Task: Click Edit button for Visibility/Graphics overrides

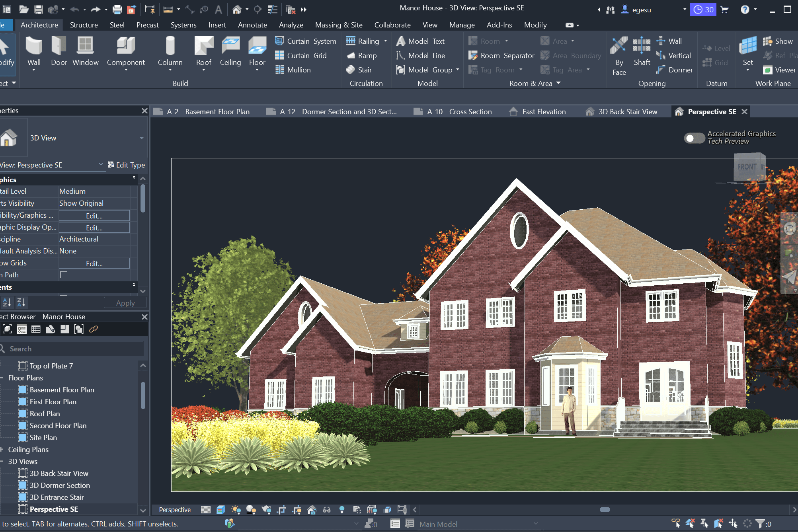Action: [94, 216]
